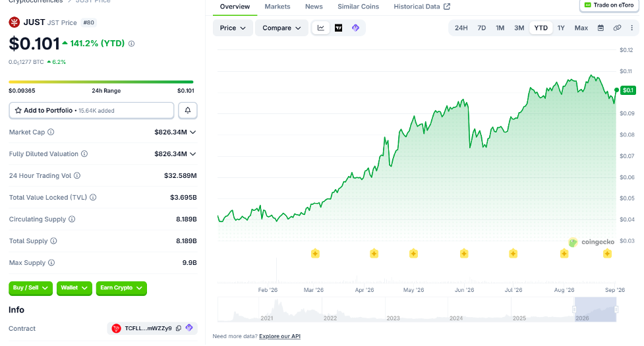This screenshot has height=346, width=644.
Task: Expand Fully Diluted Valuation value chevron
Action: [193, 154]
